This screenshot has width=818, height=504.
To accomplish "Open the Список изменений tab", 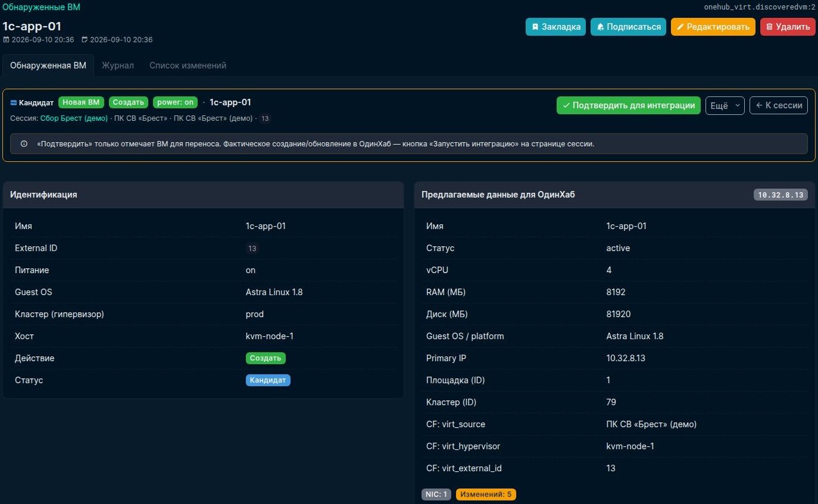I will (x=188, y=65).
